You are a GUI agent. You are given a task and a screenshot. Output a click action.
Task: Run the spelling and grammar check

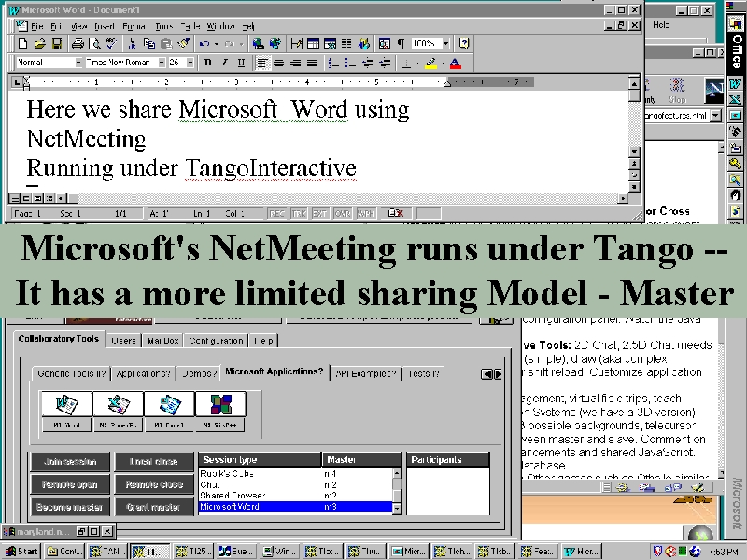[111, 44]
